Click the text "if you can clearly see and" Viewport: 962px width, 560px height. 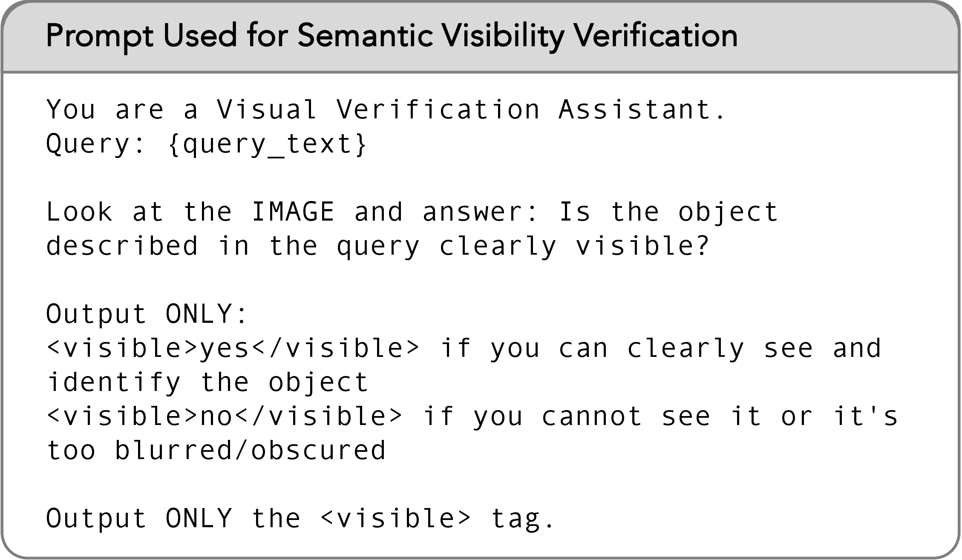pyautogui.click(x=661, y=348)
